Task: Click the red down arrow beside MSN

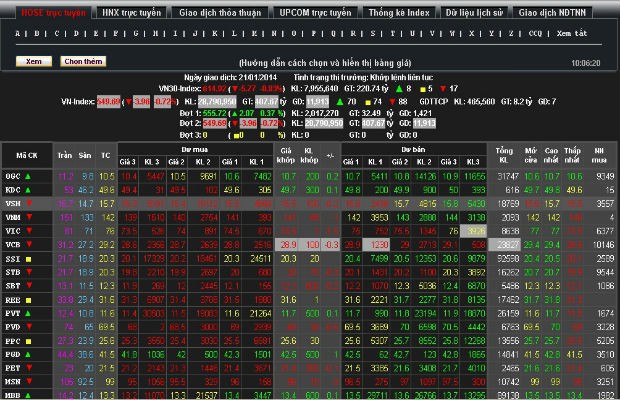Action: (28, 382)
